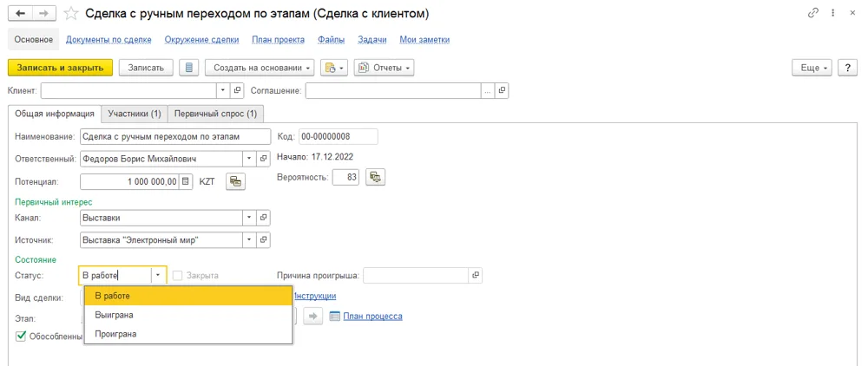The height and width of the screenshot is (366, 868).
Task: Toggle the Обособленный checkbox
Action: click(21, 336)
